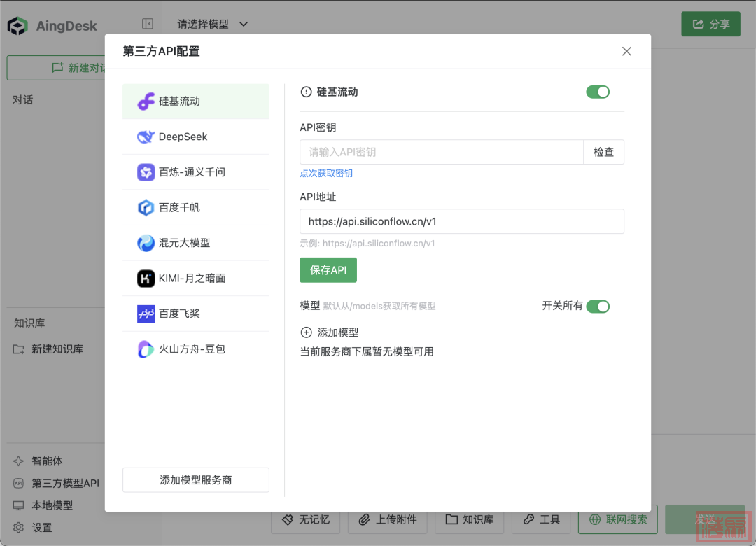This screenshot has height=546, width=756.
Task: Click the 发送 send button
Action: click(x=705, y=519)
